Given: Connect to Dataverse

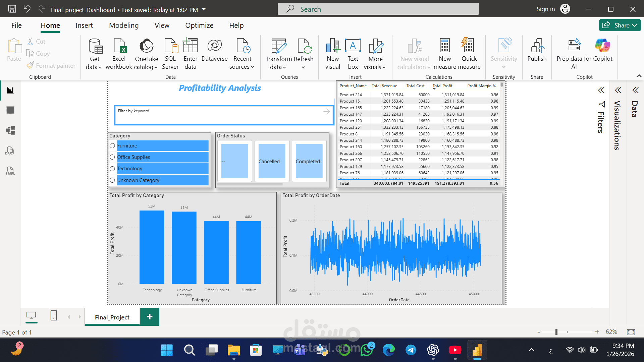Looking at the screenshot, I should click(215, 50).
